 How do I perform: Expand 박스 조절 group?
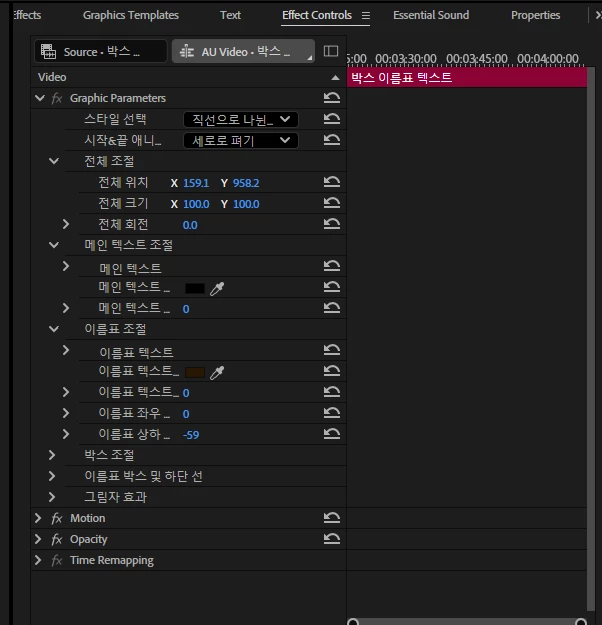[52, 455]
